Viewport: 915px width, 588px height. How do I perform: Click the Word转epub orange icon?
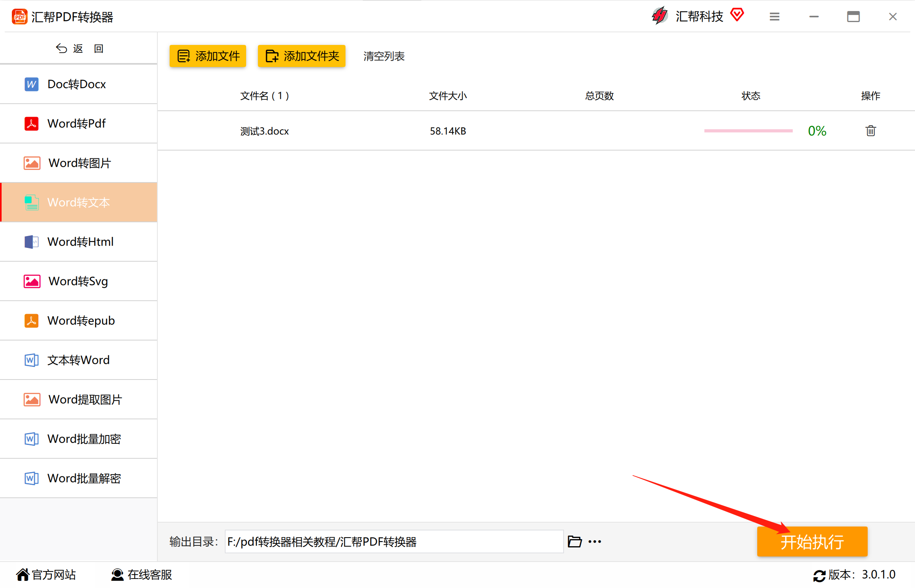[x=32, y=321]
